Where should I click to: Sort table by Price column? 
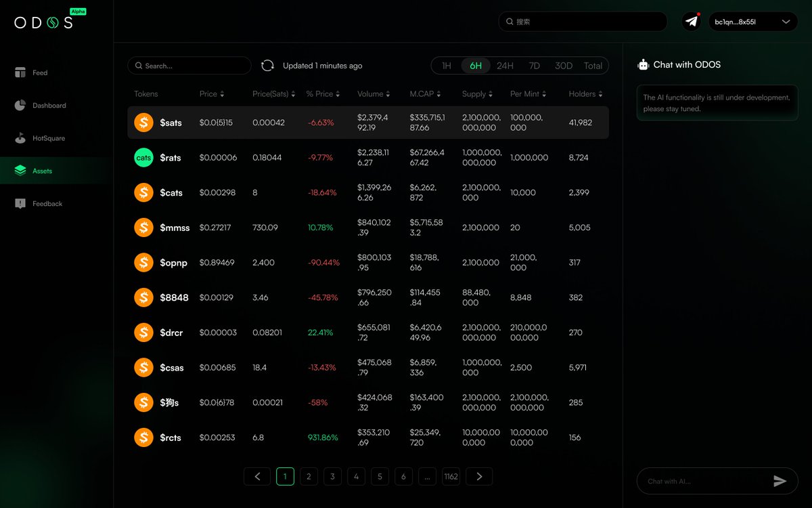211,94
